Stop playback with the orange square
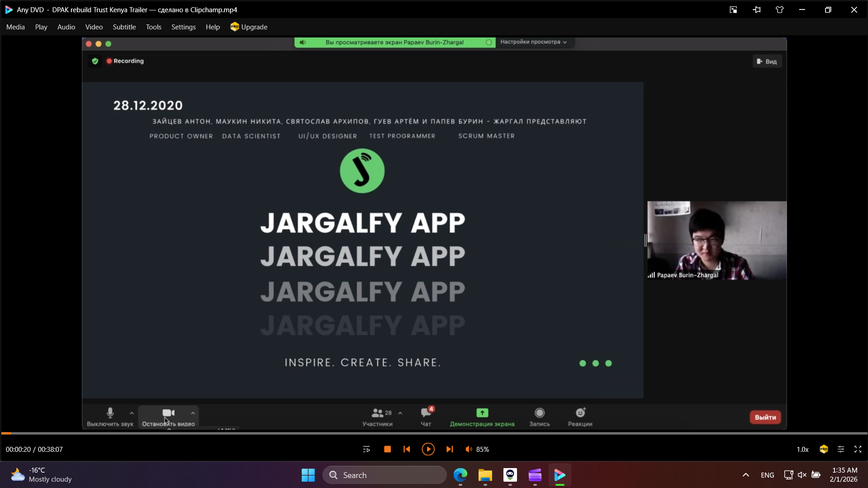The width and height of the screenshot is (868, 488). [x=387, y=450]
